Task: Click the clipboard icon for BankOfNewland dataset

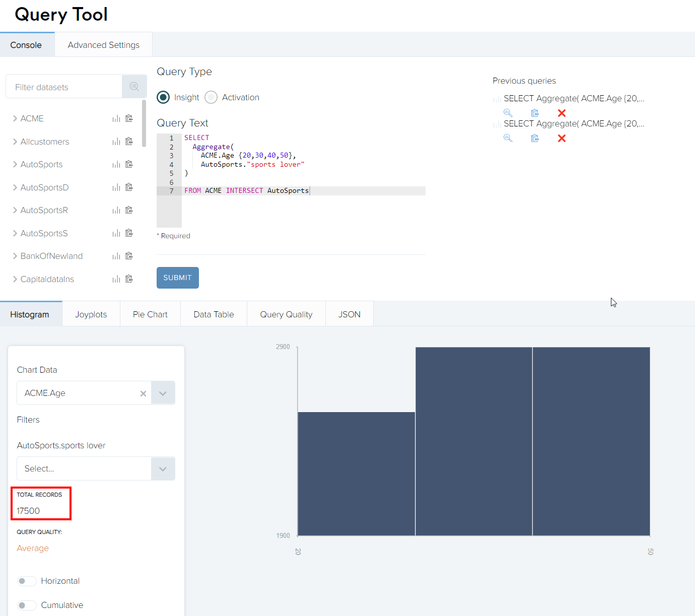Action: pos(129,256)
